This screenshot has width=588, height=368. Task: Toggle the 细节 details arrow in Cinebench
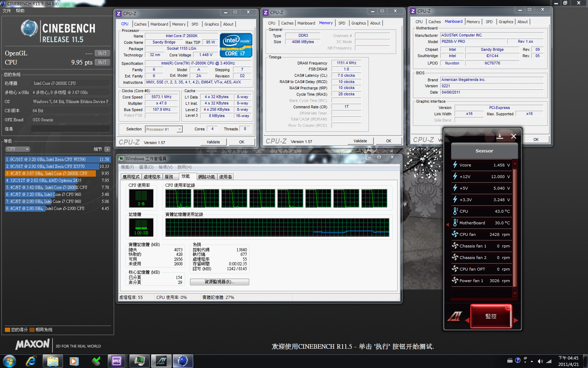point(107,149)
